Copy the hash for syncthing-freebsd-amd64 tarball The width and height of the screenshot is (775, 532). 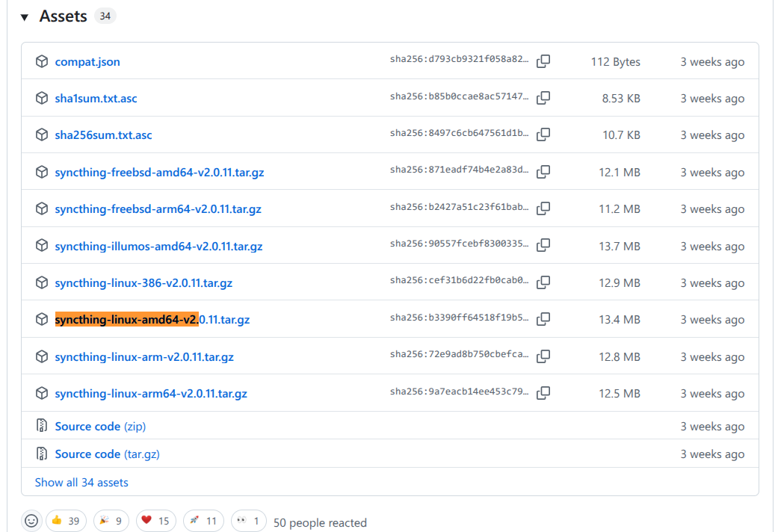[x=543, y=172]
